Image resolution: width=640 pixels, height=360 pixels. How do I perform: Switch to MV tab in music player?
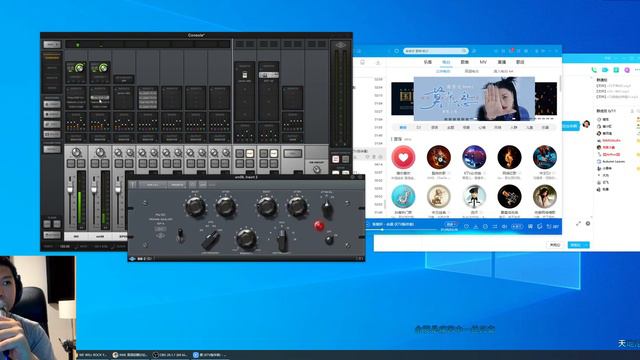pos(483,62)
